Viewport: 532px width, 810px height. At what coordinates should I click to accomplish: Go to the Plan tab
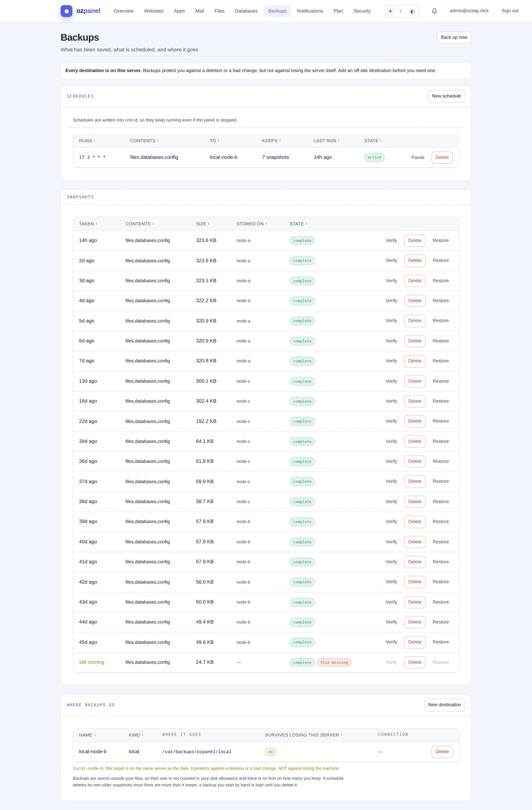point(338,11)
